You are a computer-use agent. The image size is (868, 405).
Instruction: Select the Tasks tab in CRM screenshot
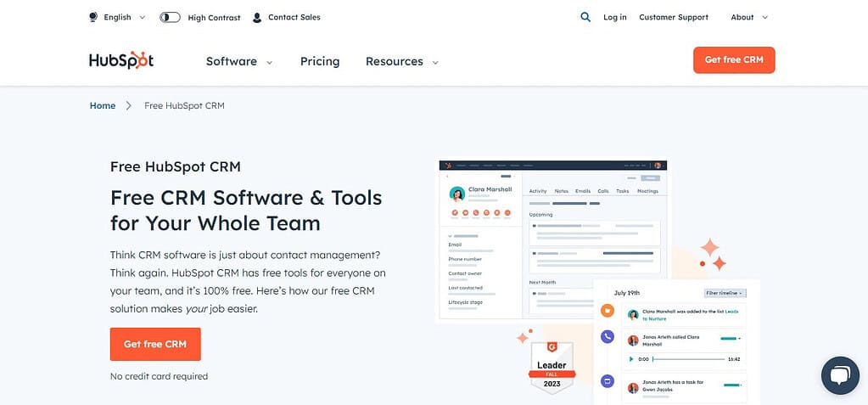[623, 191]
